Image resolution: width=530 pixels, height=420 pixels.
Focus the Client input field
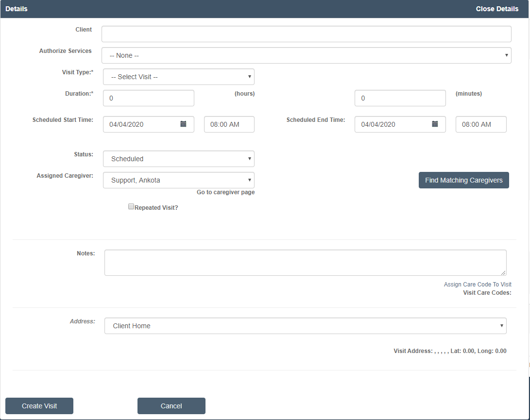(x=306, y=34)
